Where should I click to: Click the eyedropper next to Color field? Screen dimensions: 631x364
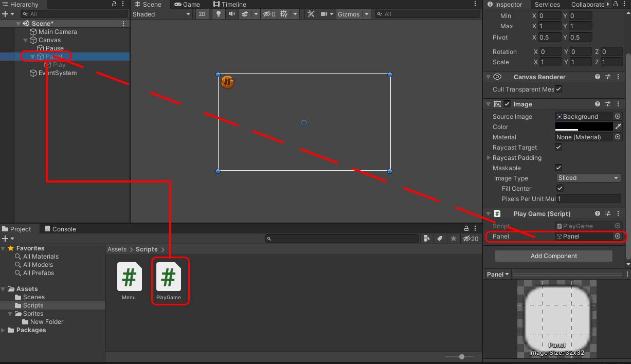coord(618,126)
